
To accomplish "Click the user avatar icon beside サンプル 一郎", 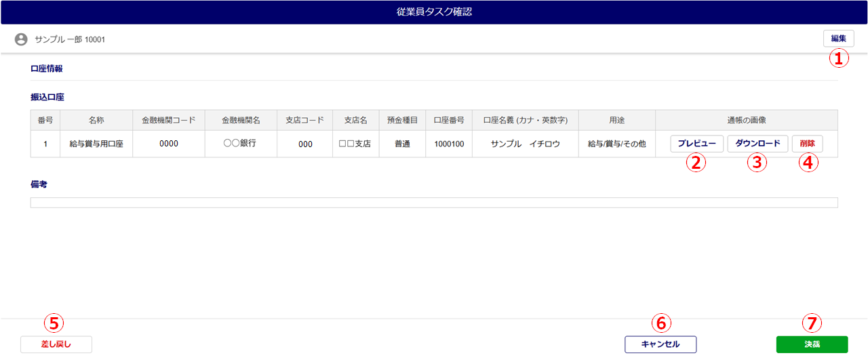I will 21,39.
